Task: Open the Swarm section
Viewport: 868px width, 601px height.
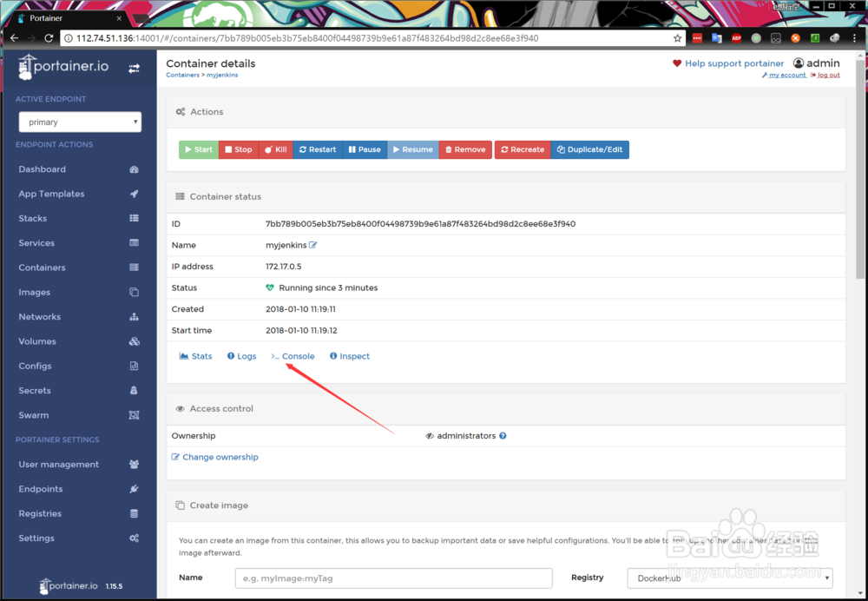Action: 33,415
